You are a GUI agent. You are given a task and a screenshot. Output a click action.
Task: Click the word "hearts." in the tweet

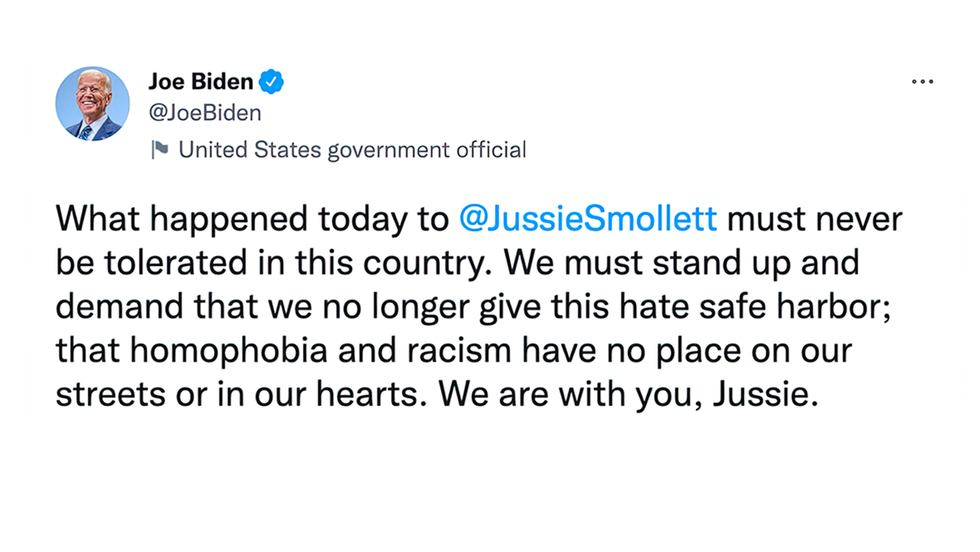tap(372, 394)
